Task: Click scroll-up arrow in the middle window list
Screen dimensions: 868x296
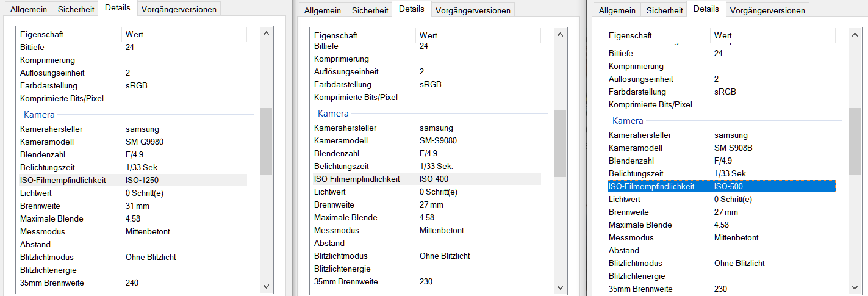Action: (561, 35)
